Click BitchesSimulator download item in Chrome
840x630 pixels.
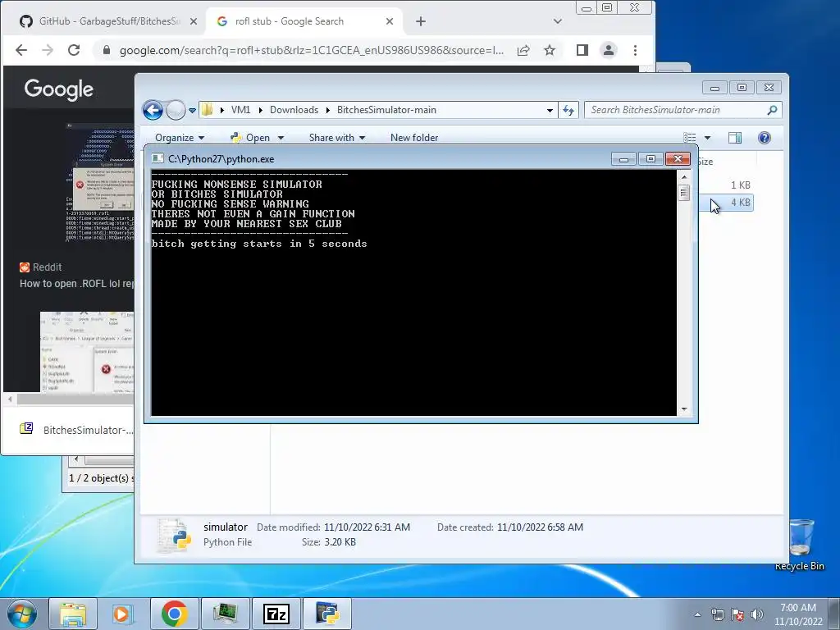78,430
